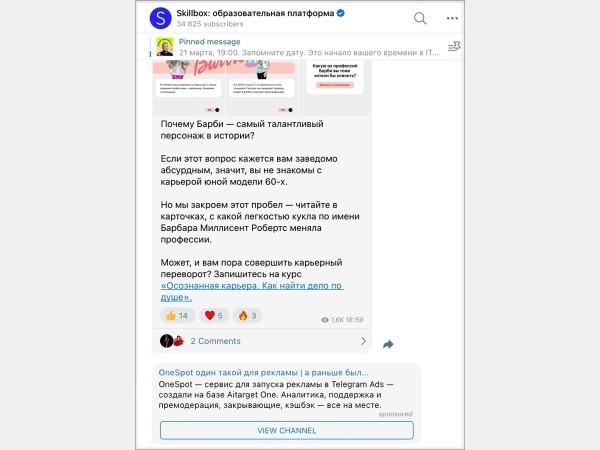Click the Skillbox channel avatar
The width and height of the screenshot is (600, 450).
coord(160,18)
